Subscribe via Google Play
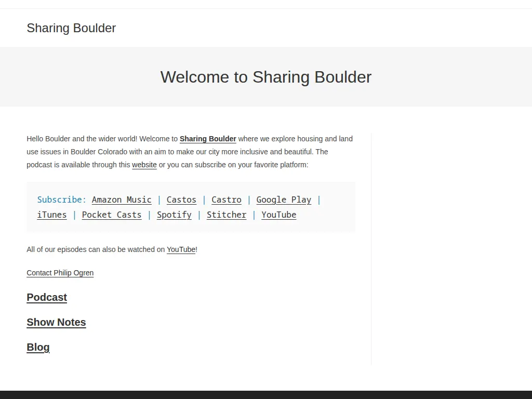The height and width of the screenshot is (399, 532). 284,200
